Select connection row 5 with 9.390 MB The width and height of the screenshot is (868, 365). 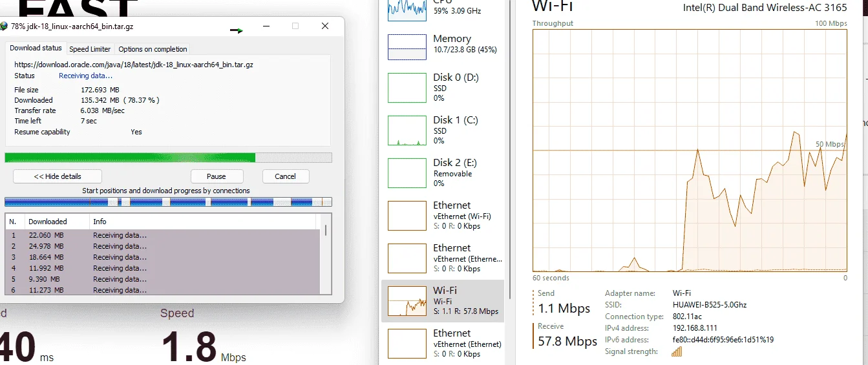point(162,279)
